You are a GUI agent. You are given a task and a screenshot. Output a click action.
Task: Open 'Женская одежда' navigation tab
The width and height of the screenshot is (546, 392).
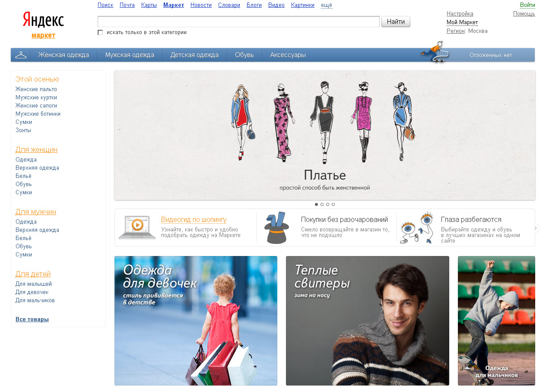[x=63, y=55]
